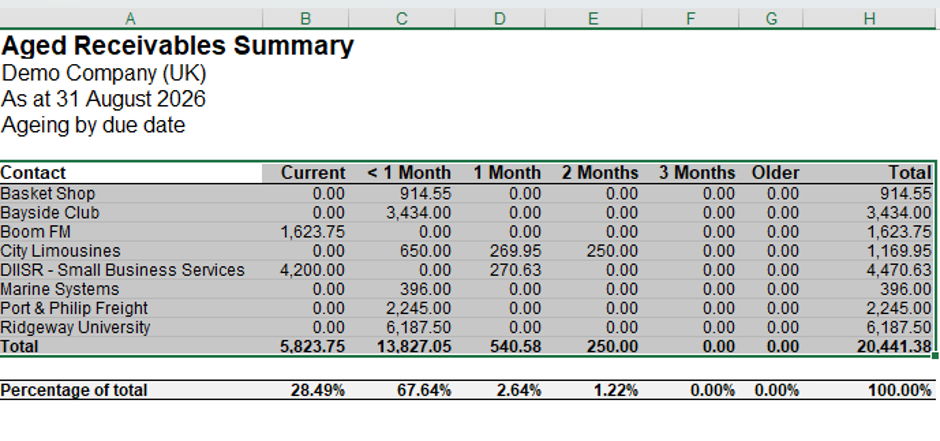Click the 13,827.05 total cell
This screenshot has height=441, width=940.
pyautogui.click(x=401, y=346)
